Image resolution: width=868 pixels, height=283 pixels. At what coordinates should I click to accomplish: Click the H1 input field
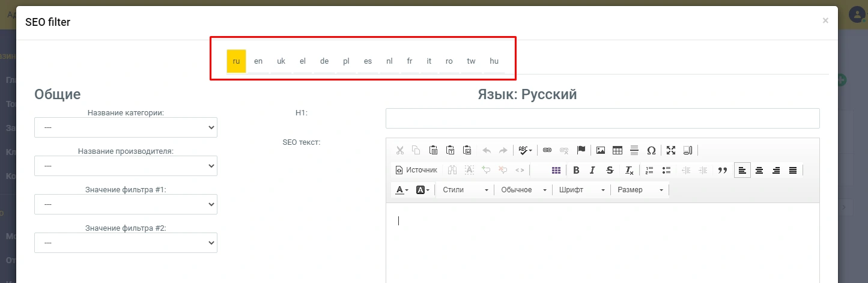[602, 118]
